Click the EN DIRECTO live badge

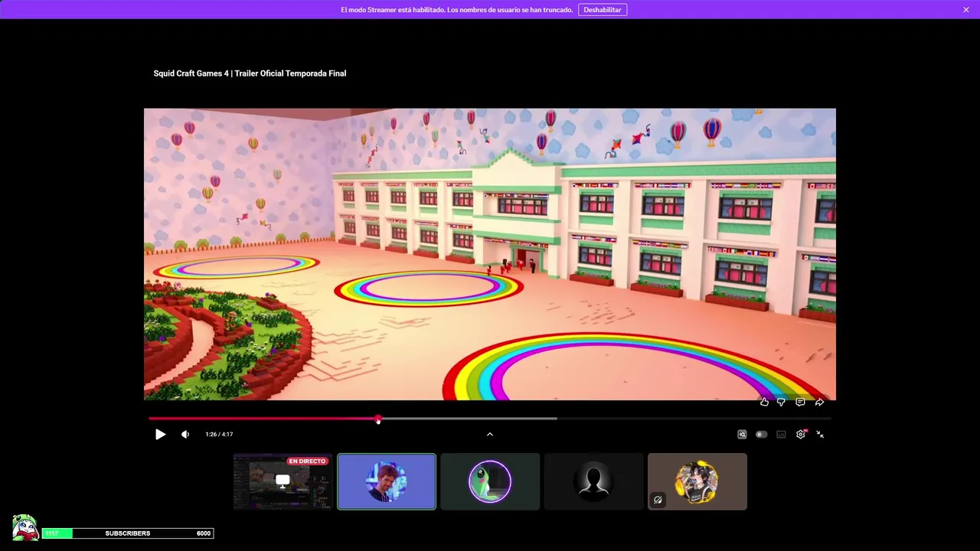[x=307, y=461]
